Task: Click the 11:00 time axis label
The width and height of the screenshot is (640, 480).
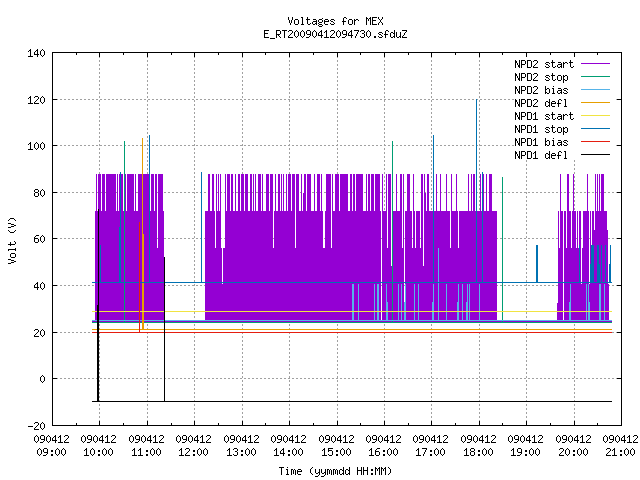Action: click(x=146, y=452)
